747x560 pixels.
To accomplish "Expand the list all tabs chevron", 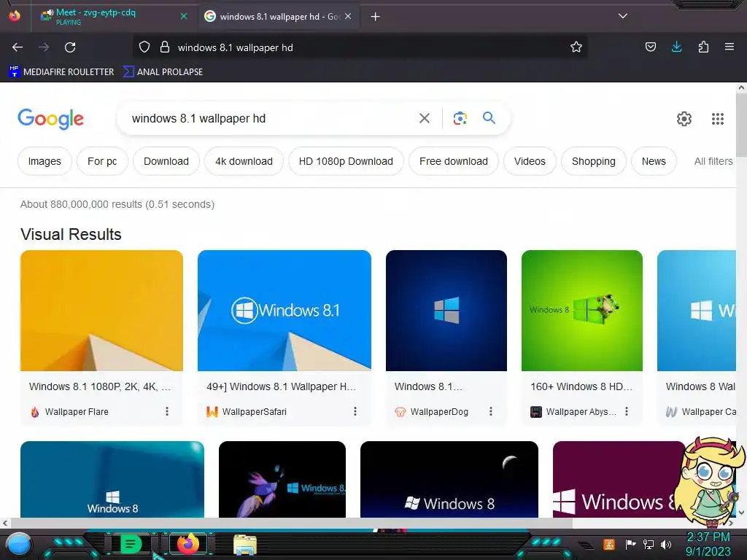I will point(623,16).
